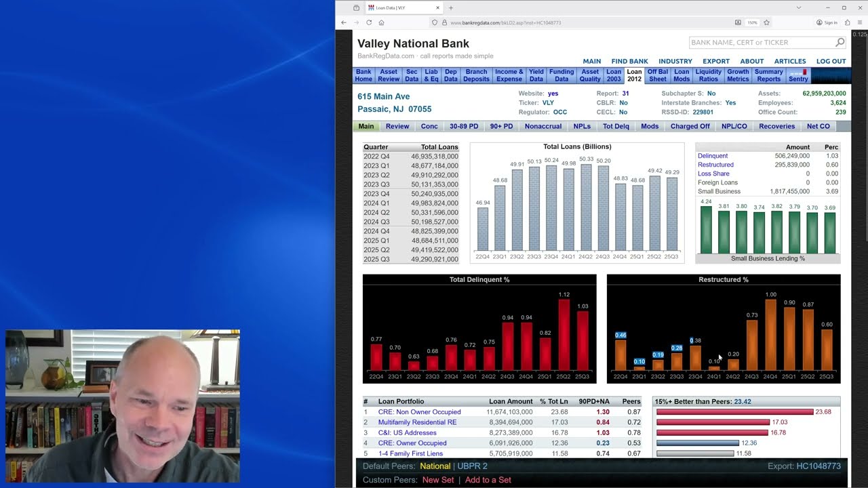The height and width of the screenshot is (488, 868).
Task: Open Multifamily Residential RE loan link
Action: (x=417, y=422)
